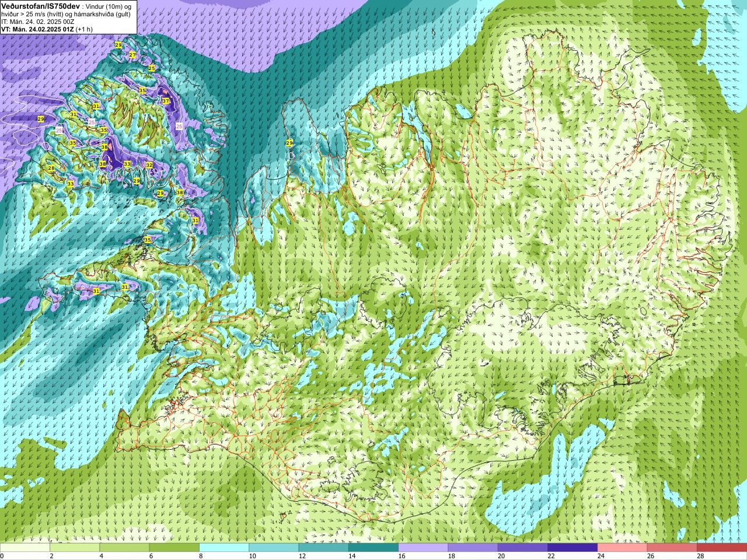The width and height of the screenshot is (747, 560).
Task: Click the 'IT: Mán. 24. 02. 2025 00Z' line
Action: click(38, 21)
